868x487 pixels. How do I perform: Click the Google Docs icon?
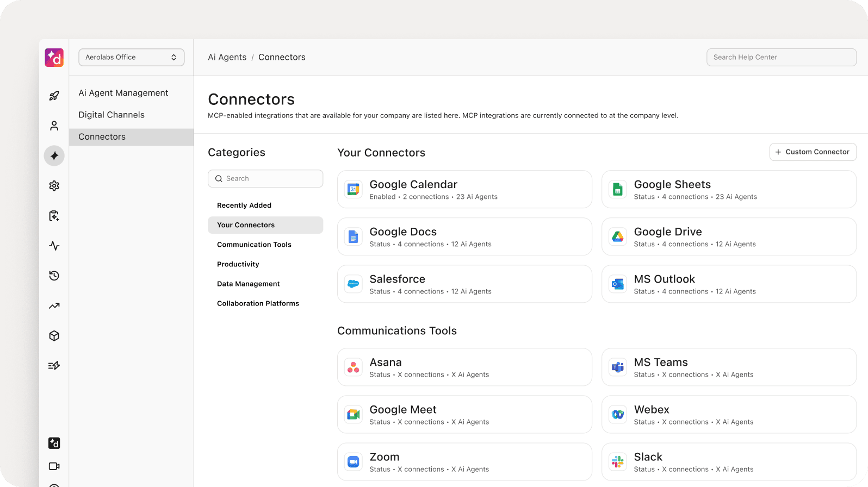click(354, 237)
